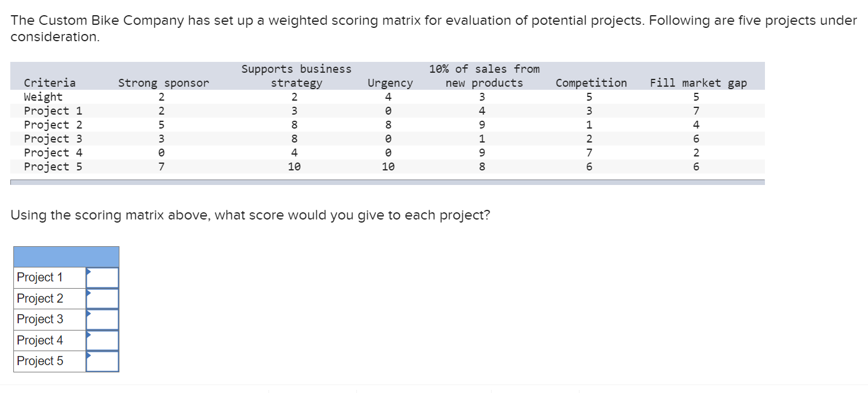Image resolution: width=868 pixels, height=393 pixels.
Task: Click the Strong sponsor column header
Action: [163, 83]
